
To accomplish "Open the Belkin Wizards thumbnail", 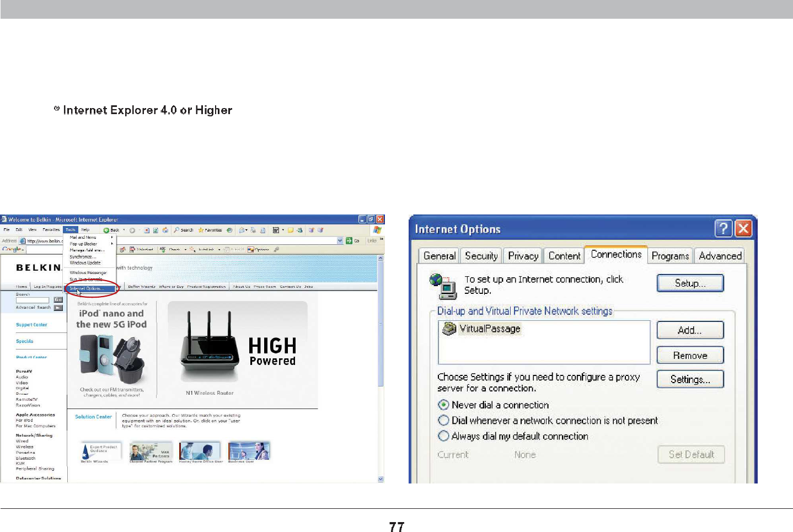I will pyautogui.click(x=100, y=452).
